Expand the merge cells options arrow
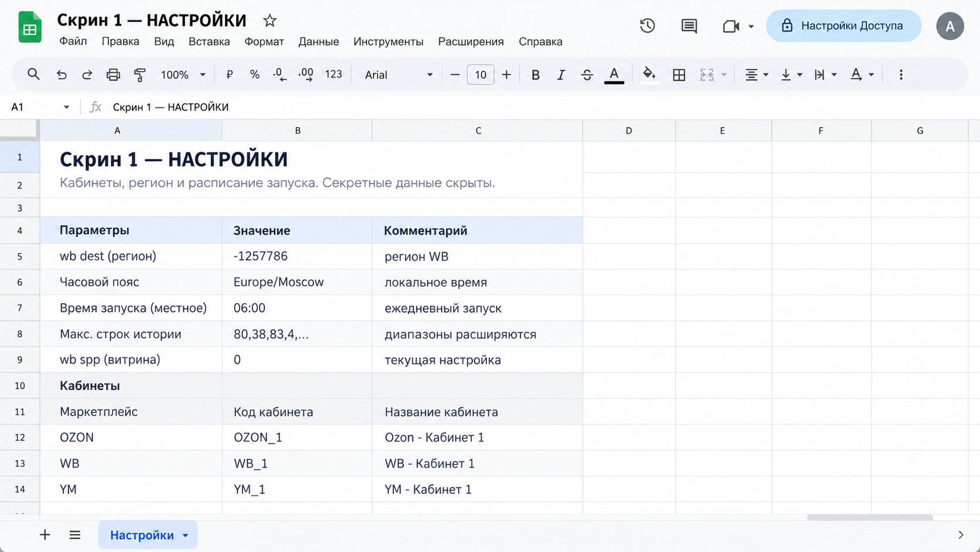Viewport: 980px width, 552px height. coord(724,74)
